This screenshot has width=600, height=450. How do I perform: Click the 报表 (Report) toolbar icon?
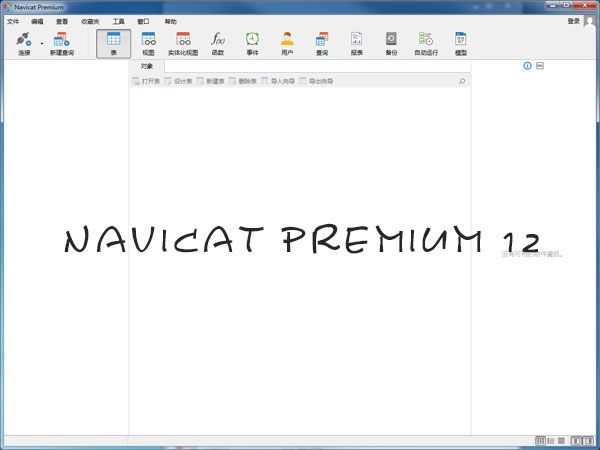coord(357,39)
